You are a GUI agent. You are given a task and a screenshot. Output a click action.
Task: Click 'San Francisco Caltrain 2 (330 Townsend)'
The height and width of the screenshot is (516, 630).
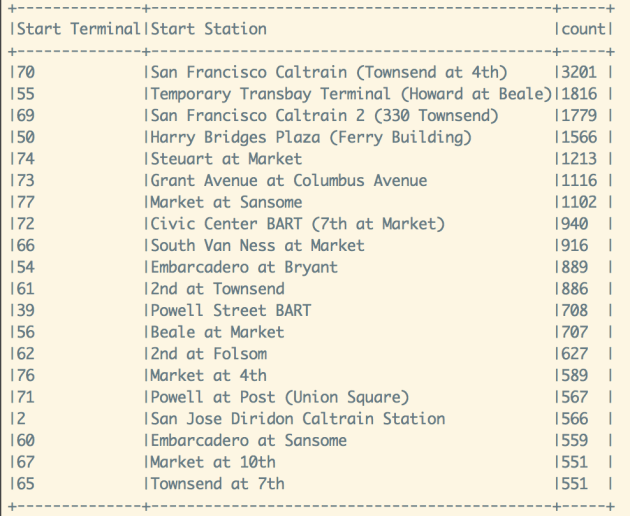pos(324,116)
